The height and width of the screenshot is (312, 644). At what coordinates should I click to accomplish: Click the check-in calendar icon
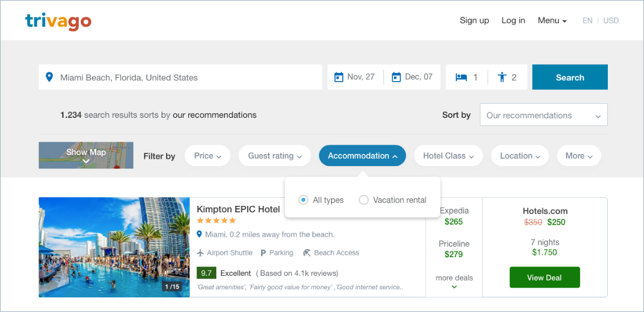click(x=339, y=77)
